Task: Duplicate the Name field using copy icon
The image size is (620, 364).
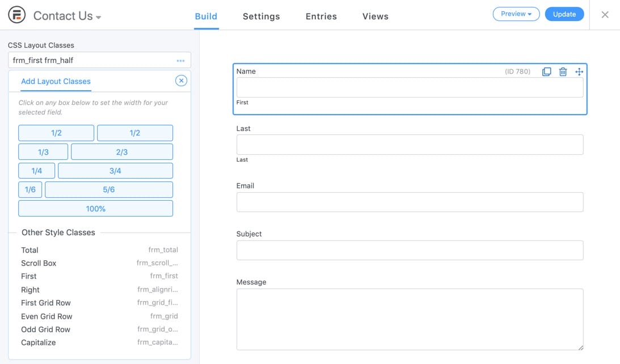Action: pyautogui.click(x=546, y=72)
